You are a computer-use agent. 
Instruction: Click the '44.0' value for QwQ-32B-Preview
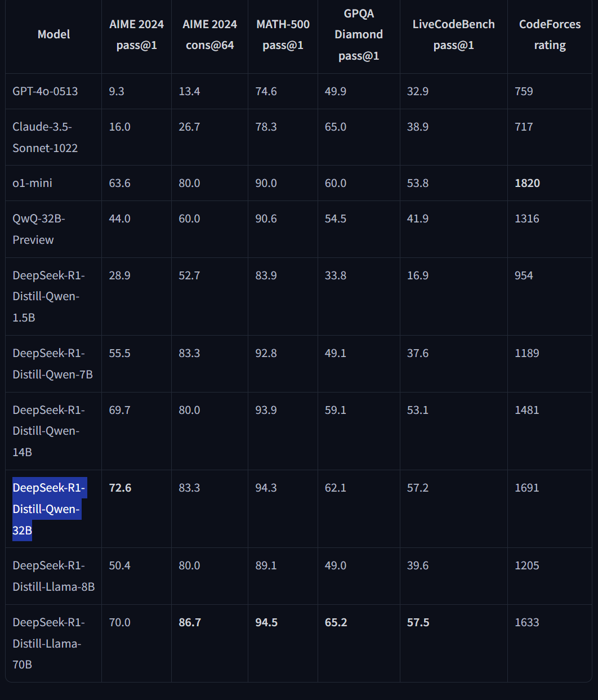[x=119, y=219]
